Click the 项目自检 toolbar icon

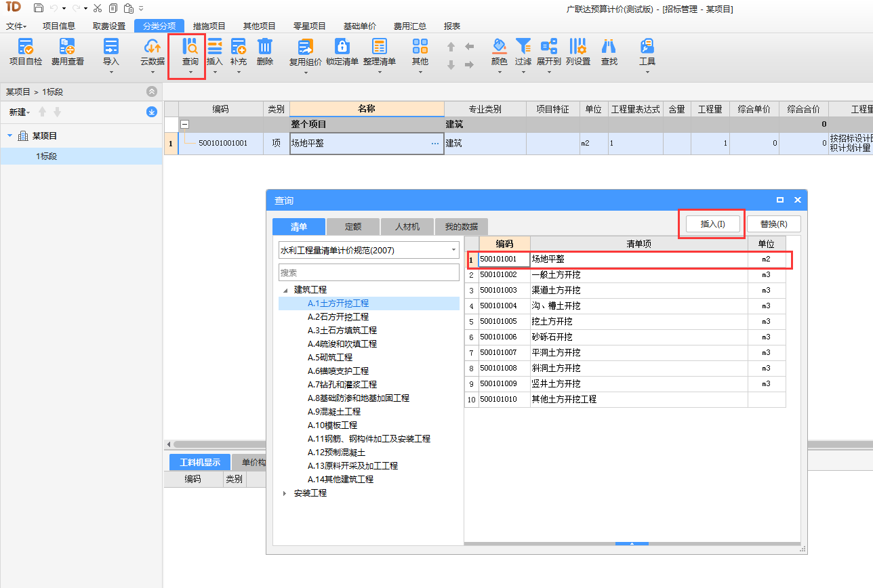(x=26, y=47)
